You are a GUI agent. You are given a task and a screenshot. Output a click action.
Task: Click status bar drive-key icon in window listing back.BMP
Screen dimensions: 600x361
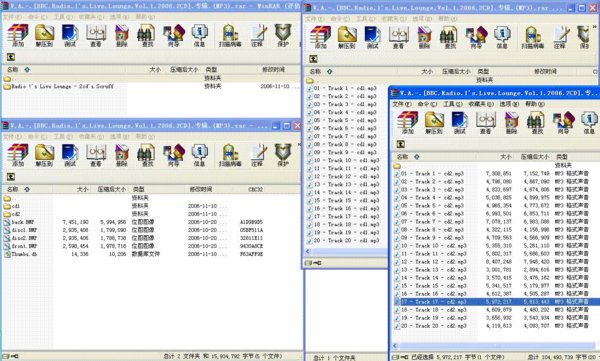[10, 356]
